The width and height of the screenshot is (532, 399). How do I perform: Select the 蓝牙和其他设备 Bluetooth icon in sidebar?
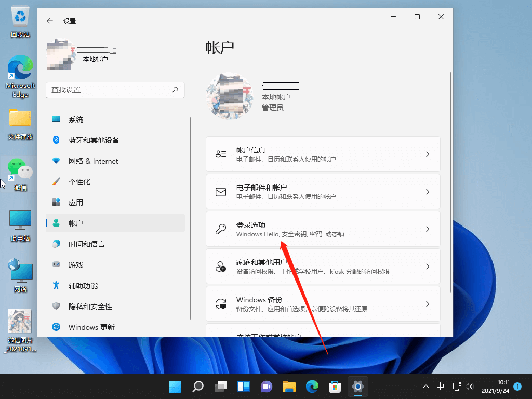pyautogui.click(x=56, y=140)
